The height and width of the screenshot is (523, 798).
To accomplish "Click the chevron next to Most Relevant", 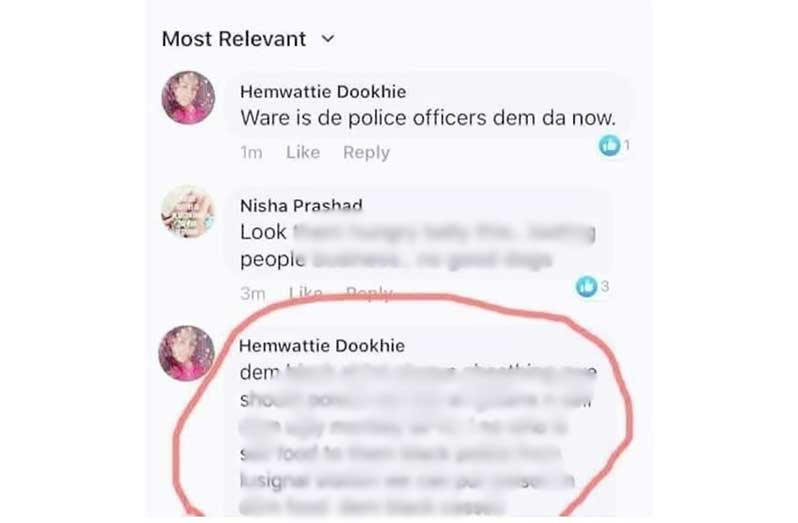I will pos(328,39).
